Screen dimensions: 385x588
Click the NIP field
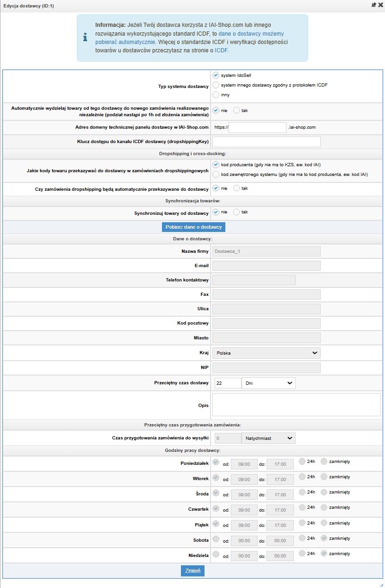pos(267,368)
